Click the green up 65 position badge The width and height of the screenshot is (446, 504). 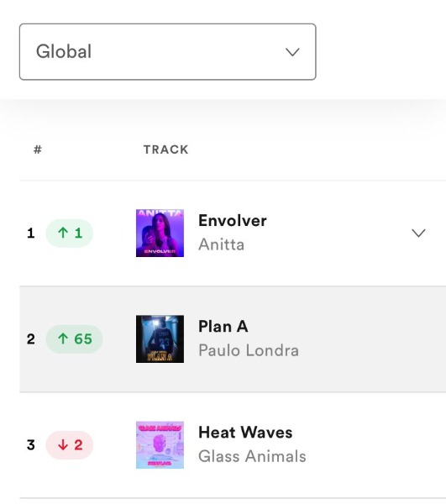74,339
